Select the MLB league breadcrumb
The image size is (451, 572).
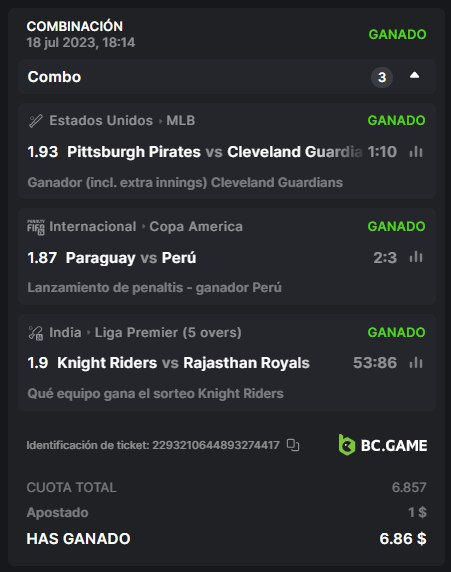click(181, 120)
